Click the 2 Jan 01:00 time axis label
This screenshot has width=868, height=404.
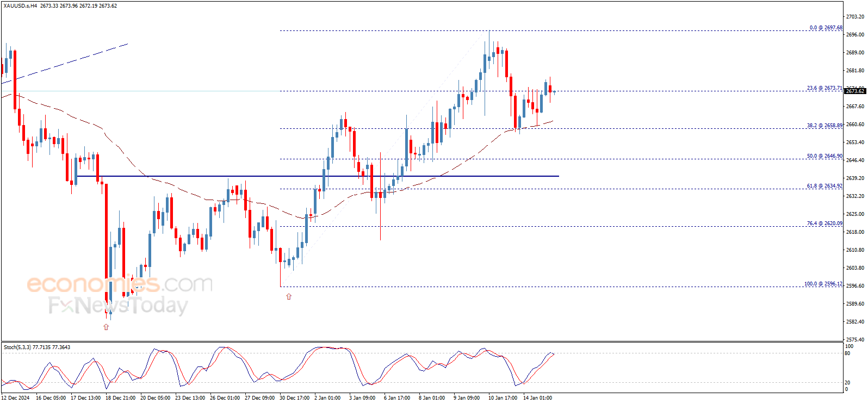click(x=327, y=398)
